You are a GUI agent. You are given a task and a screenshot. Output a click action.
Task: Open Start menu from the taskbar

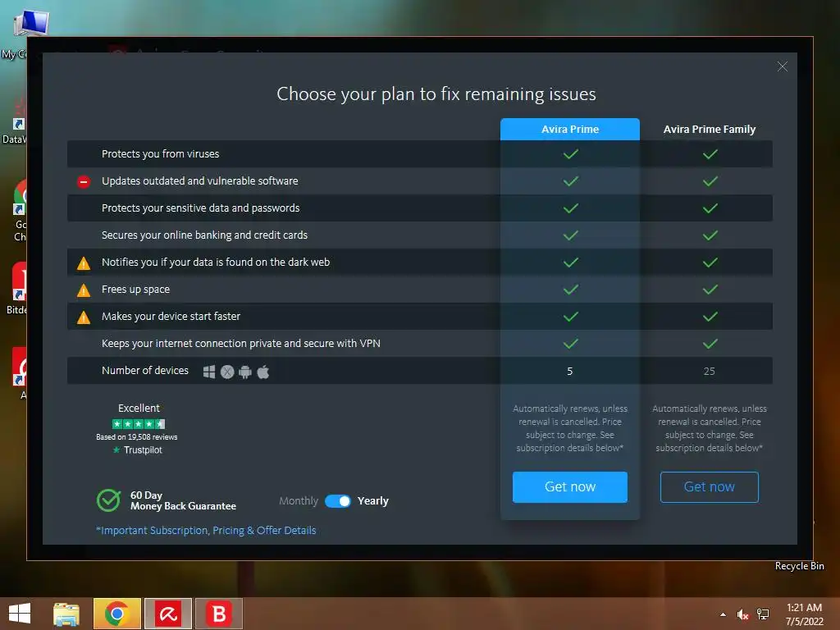(x=20, y=614)
